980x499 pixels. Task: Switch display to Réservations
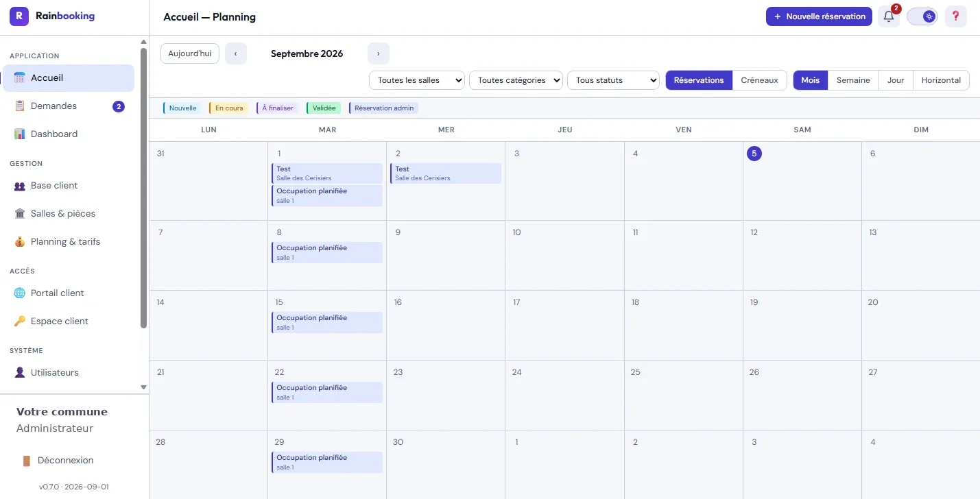click(699, 80)
